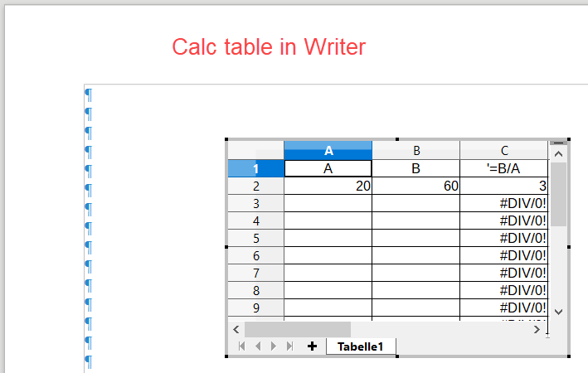
Task: Click the vertical scrollbar down arrow
Action: [x=558, y=312]
